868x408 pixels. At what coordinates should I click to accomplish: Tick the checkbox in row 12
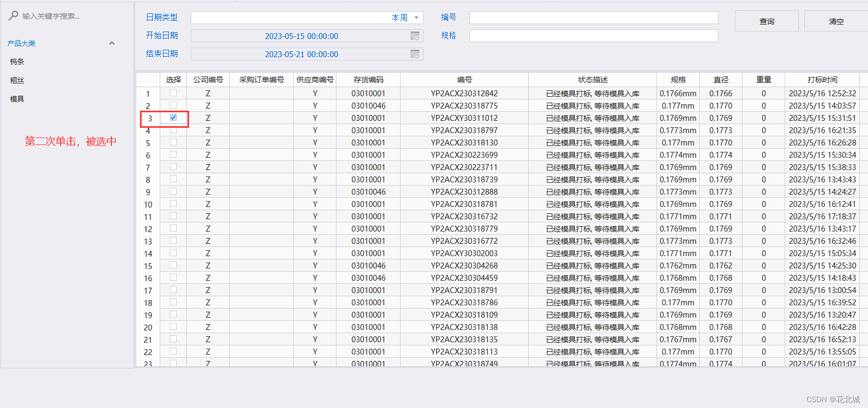(173, 228)
